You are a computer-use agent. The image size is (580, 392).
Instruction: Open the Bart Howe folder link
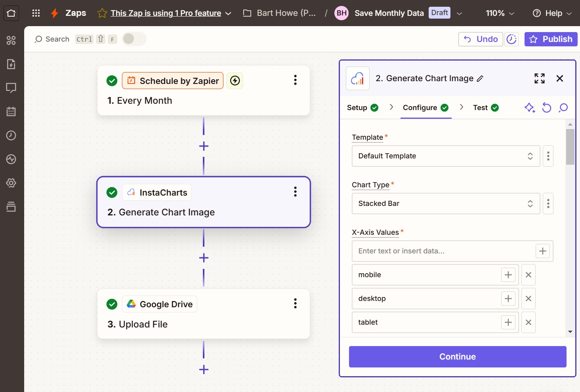tap(280, 13)
